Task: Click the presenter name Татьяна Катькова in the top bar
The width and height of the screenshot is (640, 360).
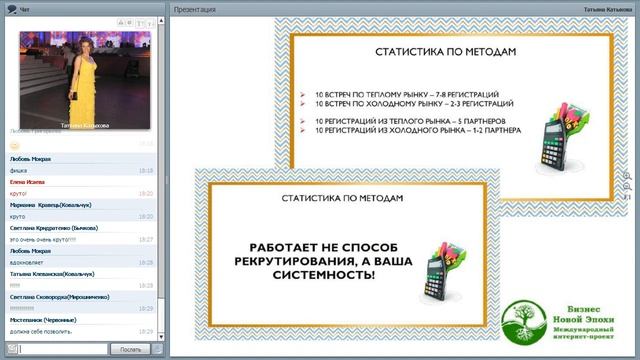Action: [607, 9]
